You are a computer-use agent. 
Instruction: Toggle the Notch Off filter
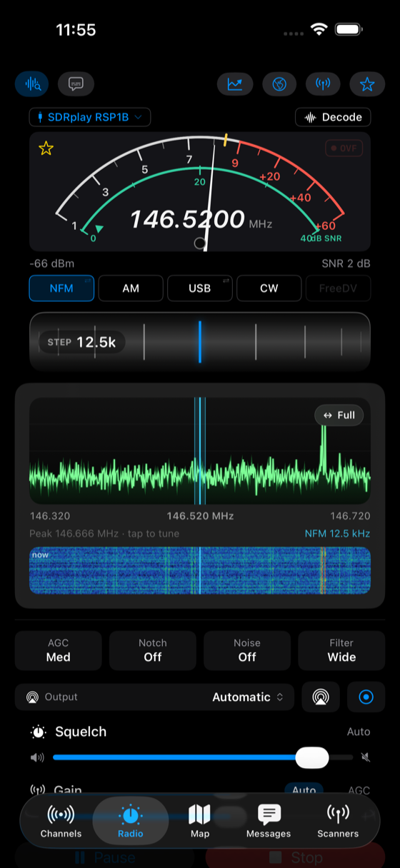click(x=153, y=650)
